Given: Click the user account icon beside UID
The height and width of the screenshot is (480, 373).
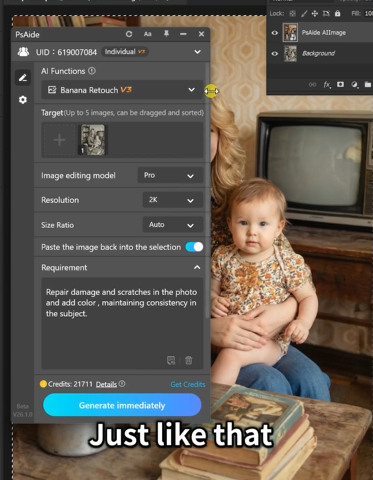Looking at the screenshot, I should click(23, 52).
